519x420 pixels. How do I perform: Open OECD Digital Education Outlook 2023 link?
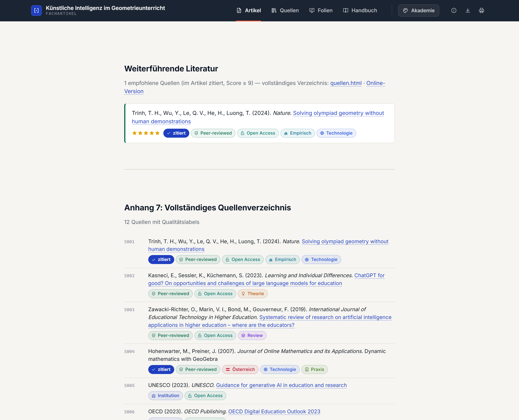[274, 412]
